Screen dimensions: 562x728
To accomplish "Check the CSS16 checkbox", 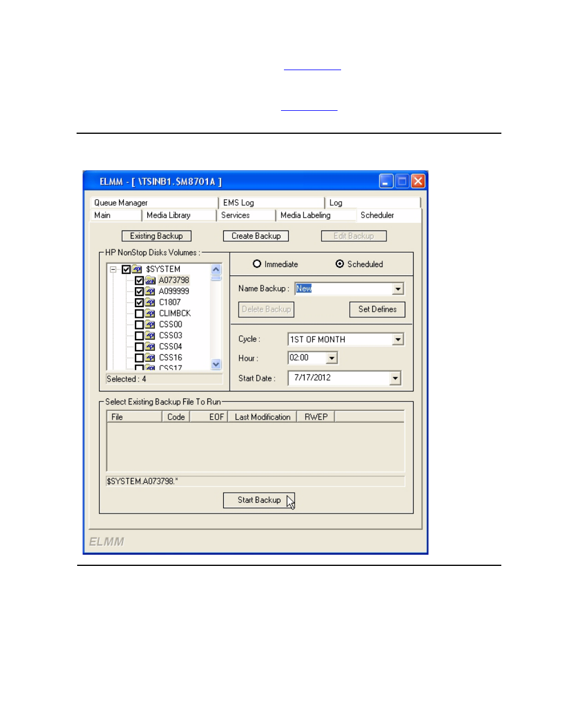I will point(139,358).
